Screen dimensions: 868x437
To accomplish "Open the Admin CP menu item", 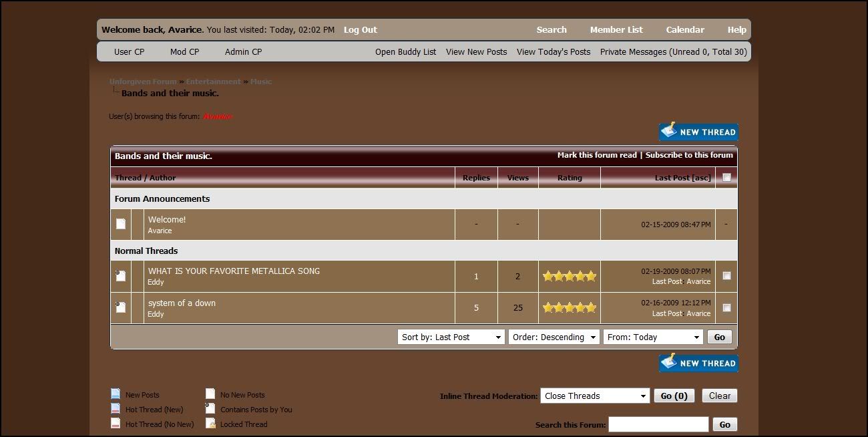I will [243, 51].
